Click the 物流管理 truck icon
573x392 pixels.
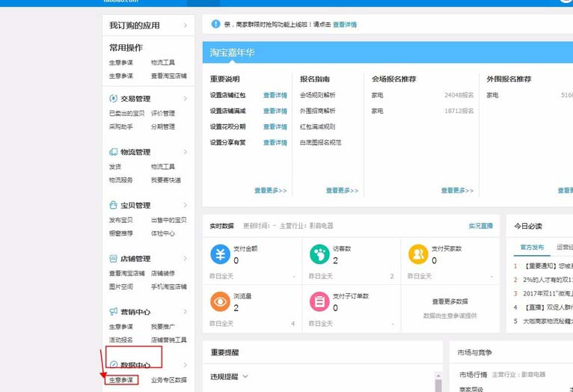pyautogui.click(x=113, y=152)
